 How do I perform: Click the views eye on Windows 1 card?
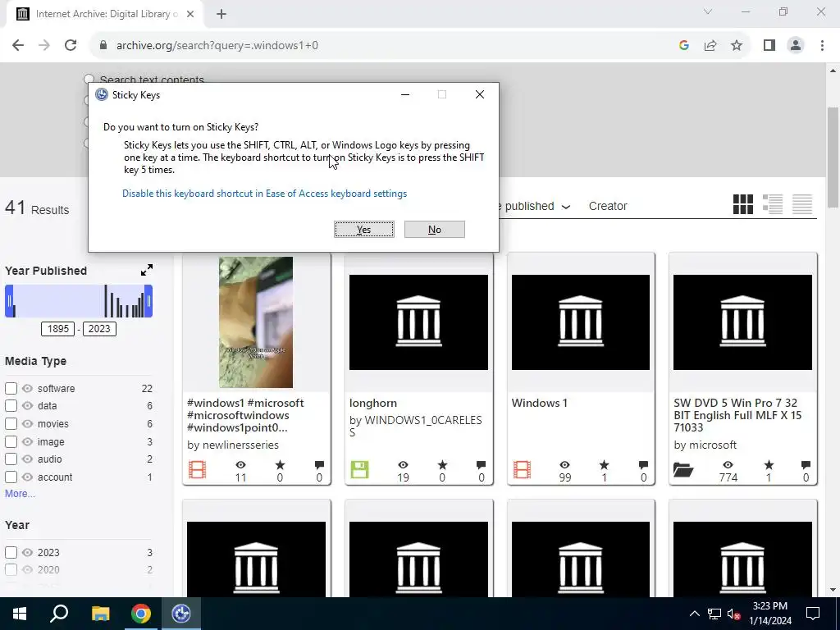click(564, 465)
